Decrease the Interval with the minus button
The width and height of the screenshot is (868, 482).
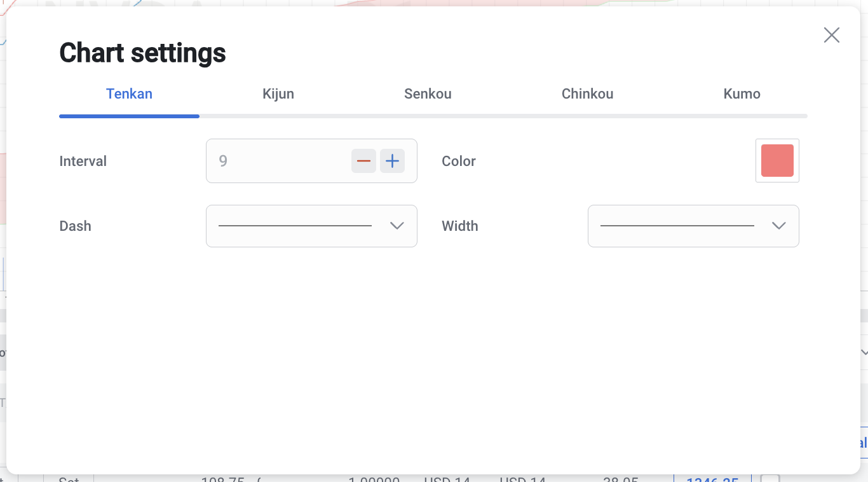(363, 161)
